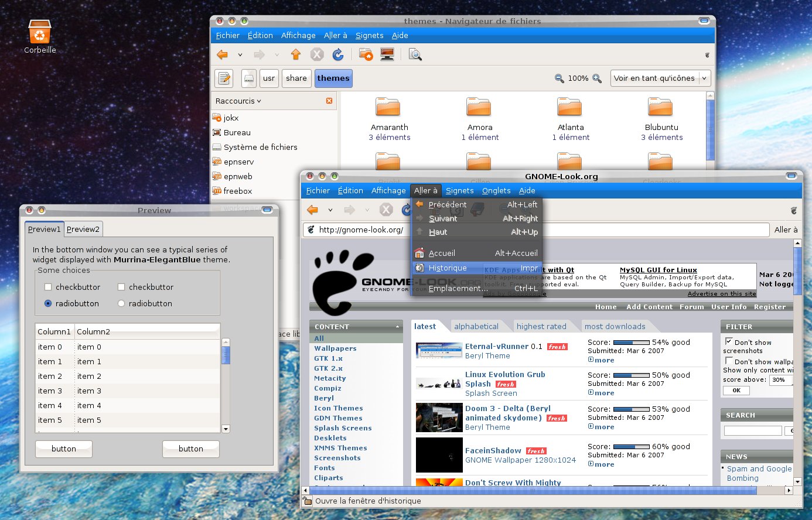Close the Raccourcis side pane

pyautogui.click(x=329, y=101)
